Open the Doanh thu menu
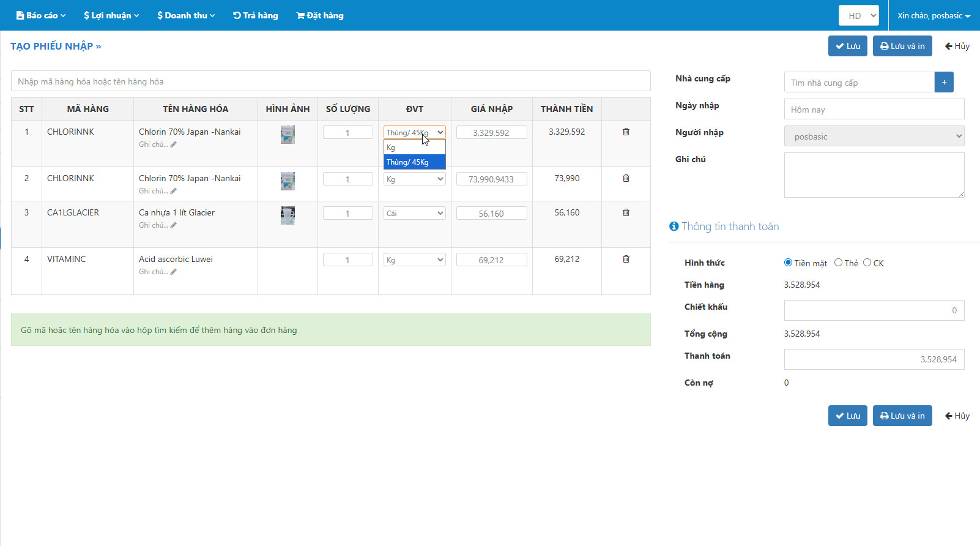The image size is (980, 546). click(186, 15)
